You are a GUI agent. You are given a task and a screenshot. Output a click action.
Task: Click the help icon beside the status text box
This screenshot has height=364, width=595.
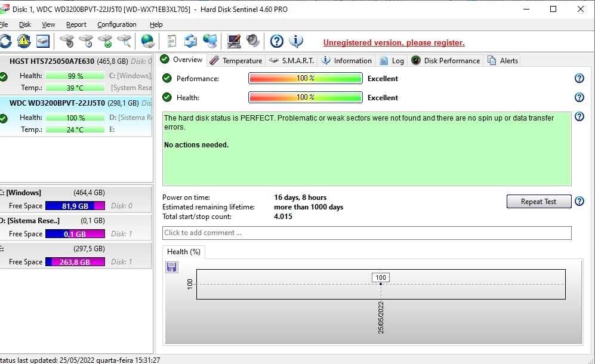coord(579,116)
